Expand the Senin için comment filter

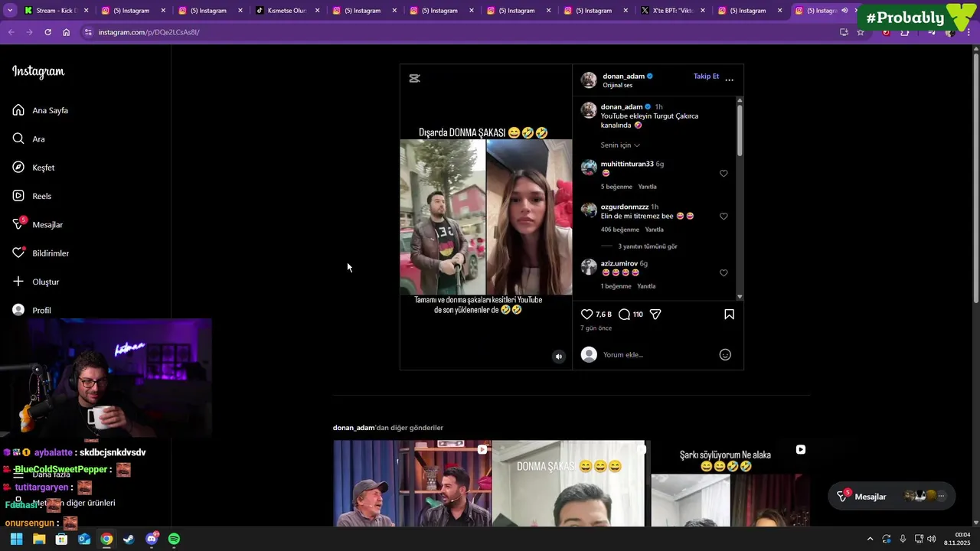pos(620,145)
